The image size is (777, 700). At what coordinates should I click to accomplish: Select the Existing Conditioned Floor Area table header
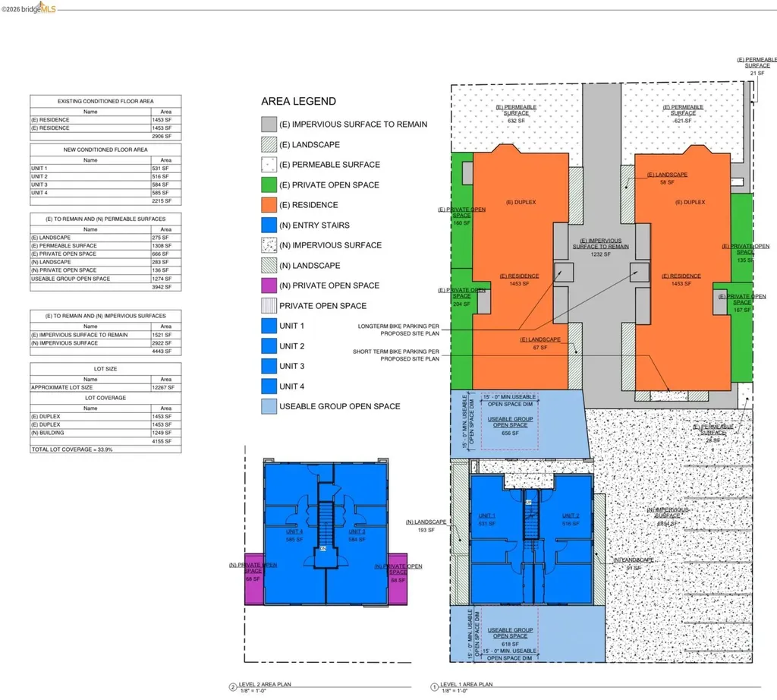point(105,101)
